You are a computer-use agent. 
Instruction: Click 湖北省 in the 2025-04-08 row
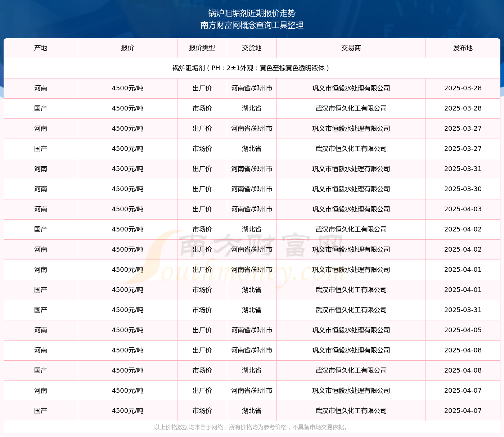click(x=252, y=370)
